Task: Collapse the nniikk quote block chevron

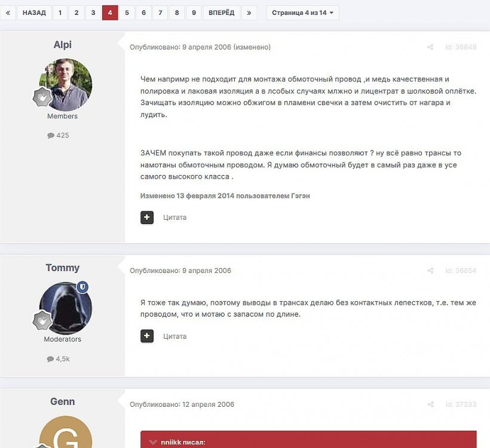Action: click(x=154, y=443)
